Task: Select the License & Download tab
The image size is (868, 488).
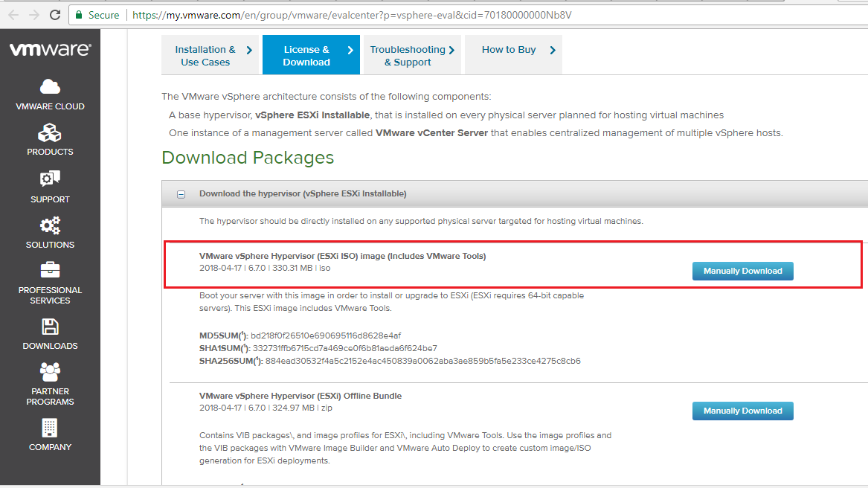Action: [x=311, y=55]
